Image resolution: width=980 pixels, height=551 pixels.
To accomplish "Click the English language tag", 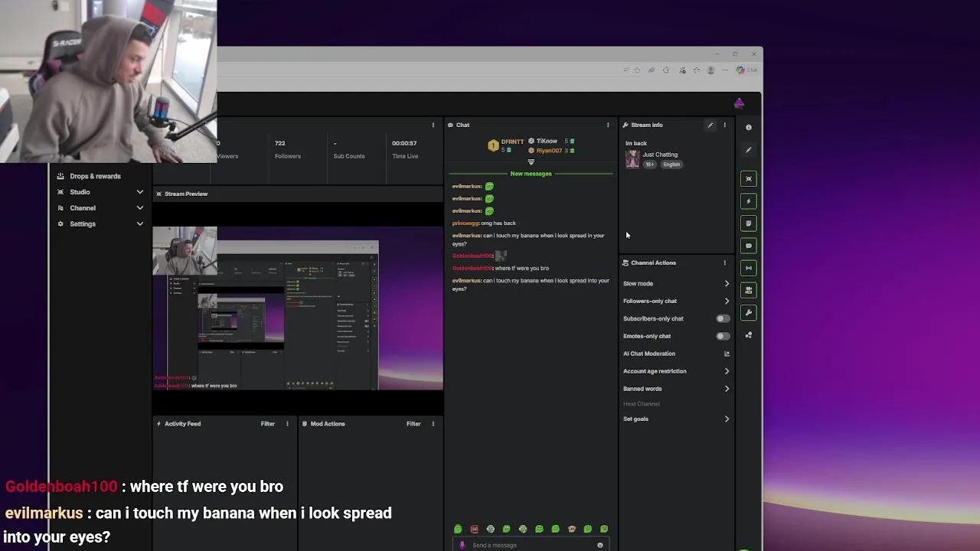I will pyautogui.click(x=671, y=165).
